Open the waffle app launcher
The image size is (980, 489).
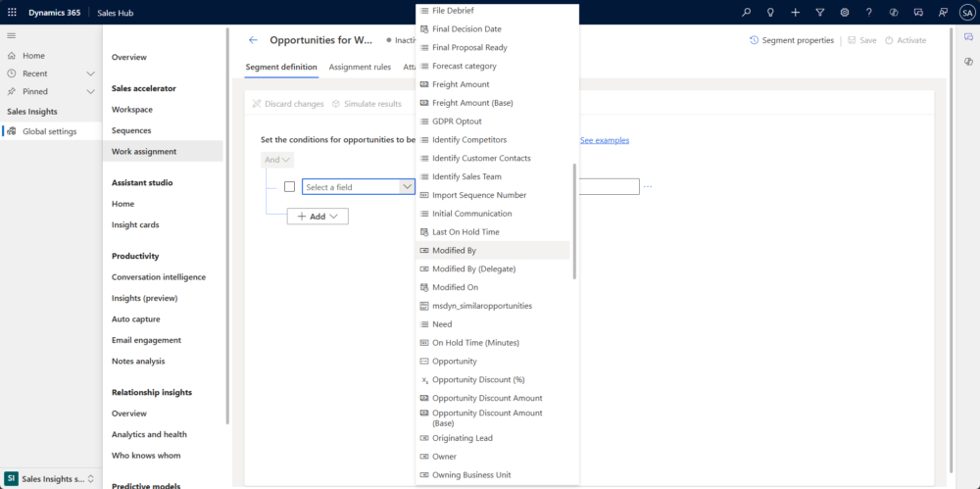pyautogui.click(x=12, y=12)
